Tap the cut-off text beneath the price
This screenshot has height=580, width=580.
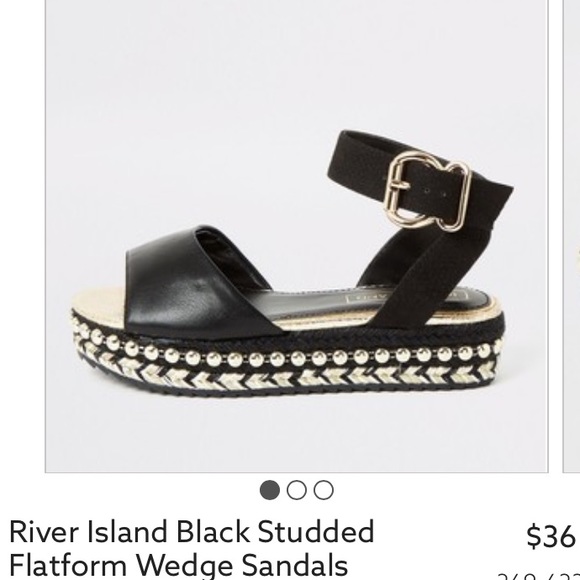538,576
